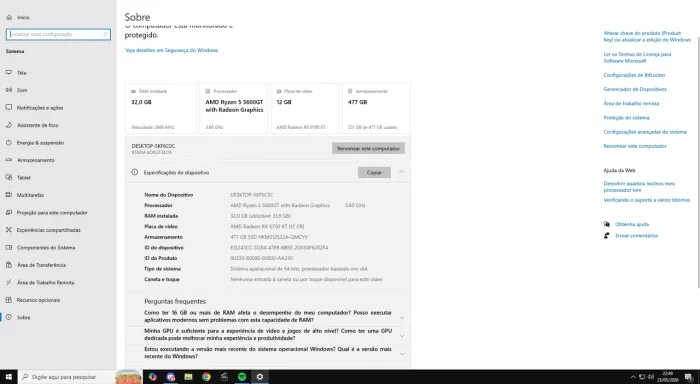The height and width of the screenshot is (384, 700).
Task: Click the Placa de vídeo 12 GB card
Action: coord(305,109)
